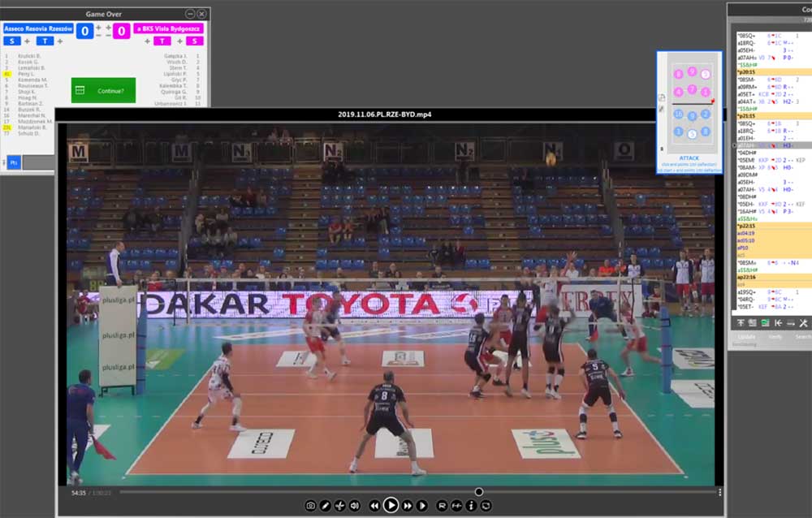Screen dimensions: 812x518
Task: Click the scissors clip-cutting icon
Action: pos(339,505)
